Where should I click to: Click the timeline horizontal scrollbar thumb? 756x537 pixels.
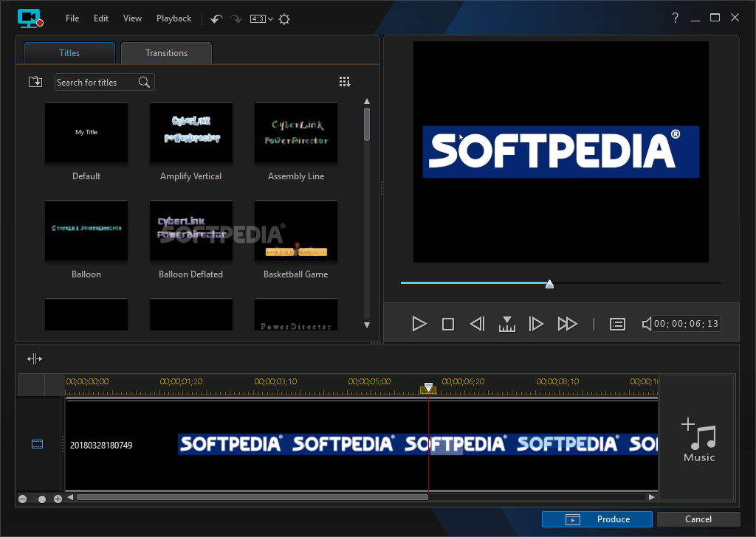pyautogui.click(x=252, y=497)
